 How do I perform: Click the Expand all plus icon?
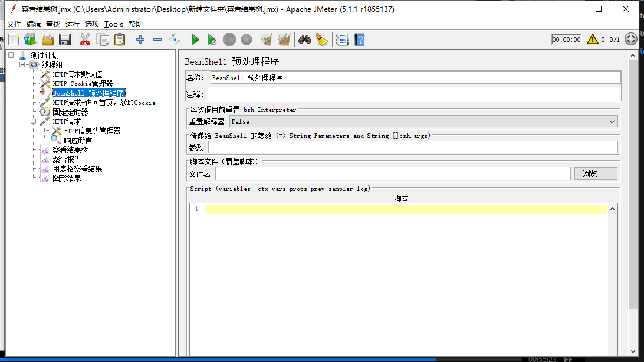140,40
